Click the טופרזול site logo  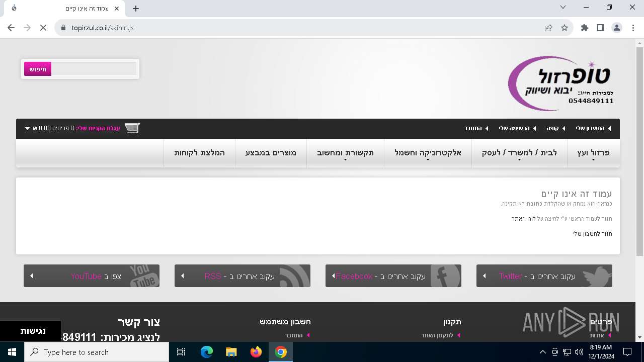(x=560, y=83)
